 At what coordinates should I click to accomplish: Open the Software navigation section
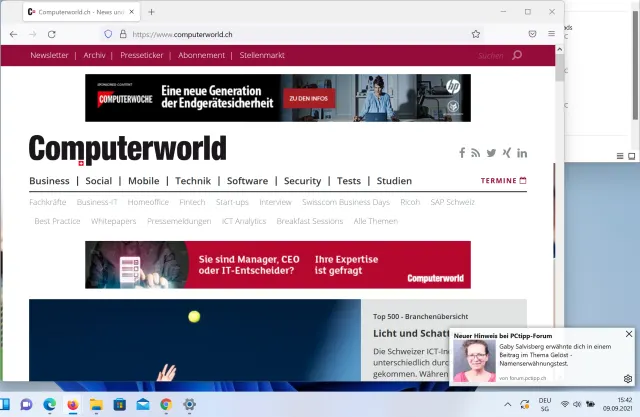[247, 181]
